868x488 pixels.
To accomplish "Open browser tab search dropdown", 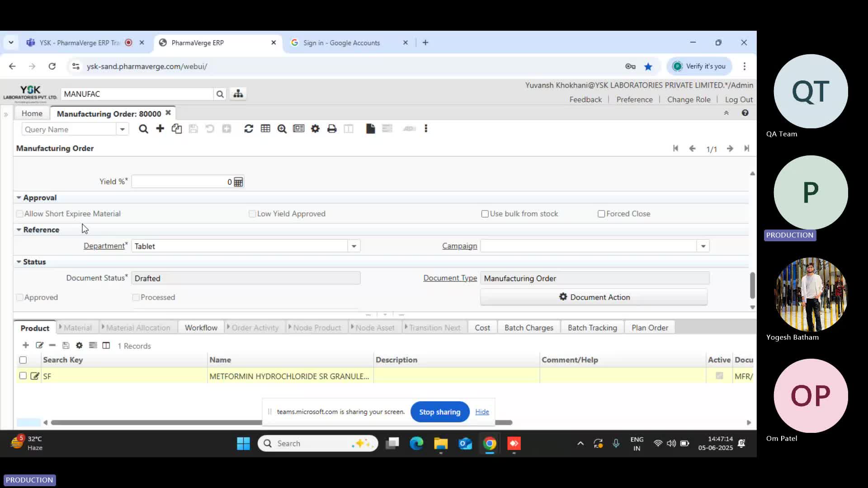I will pos(11,42).
